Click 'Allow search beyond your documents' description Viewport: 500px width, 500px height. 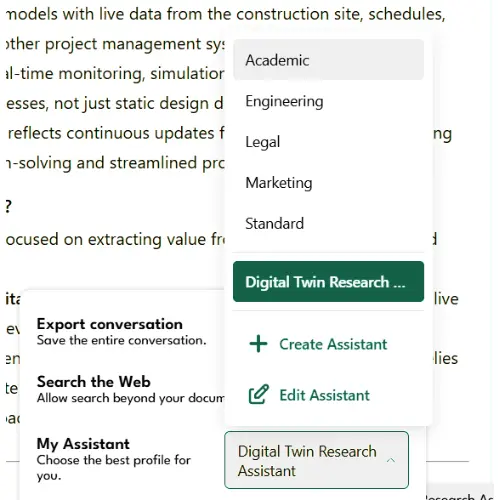tap(130, 398)
